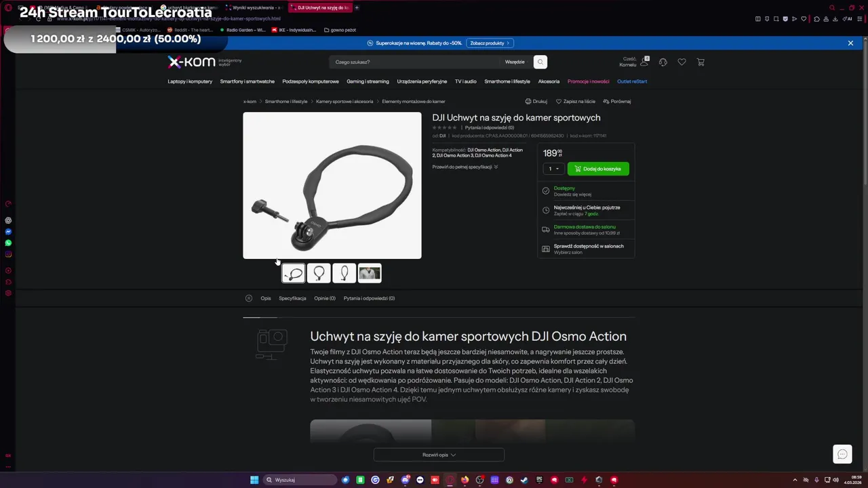Click Smarthome i lifestyle breadcrumb
This screenshot has width=868, height=488.
286,102
